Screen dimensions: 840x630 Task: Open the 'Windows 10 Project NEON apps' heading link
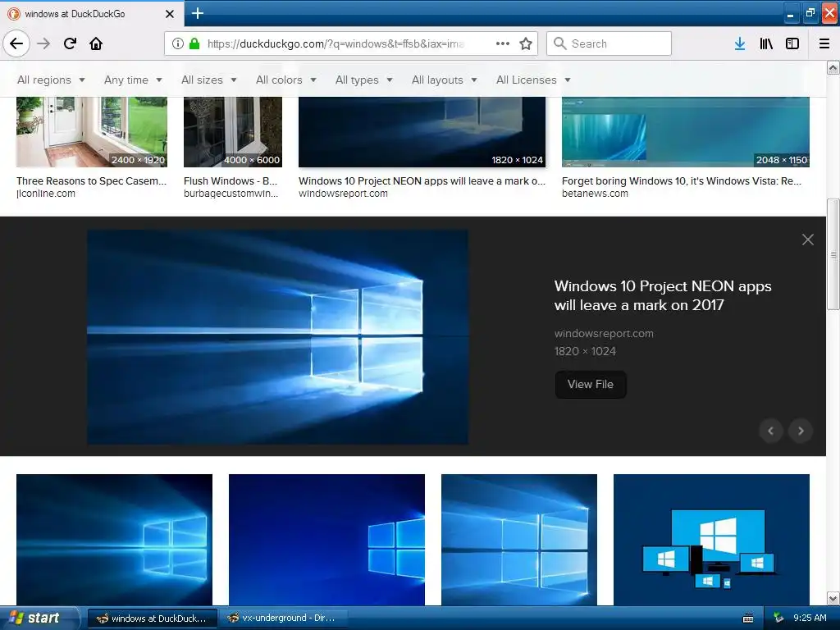point(663,295)
